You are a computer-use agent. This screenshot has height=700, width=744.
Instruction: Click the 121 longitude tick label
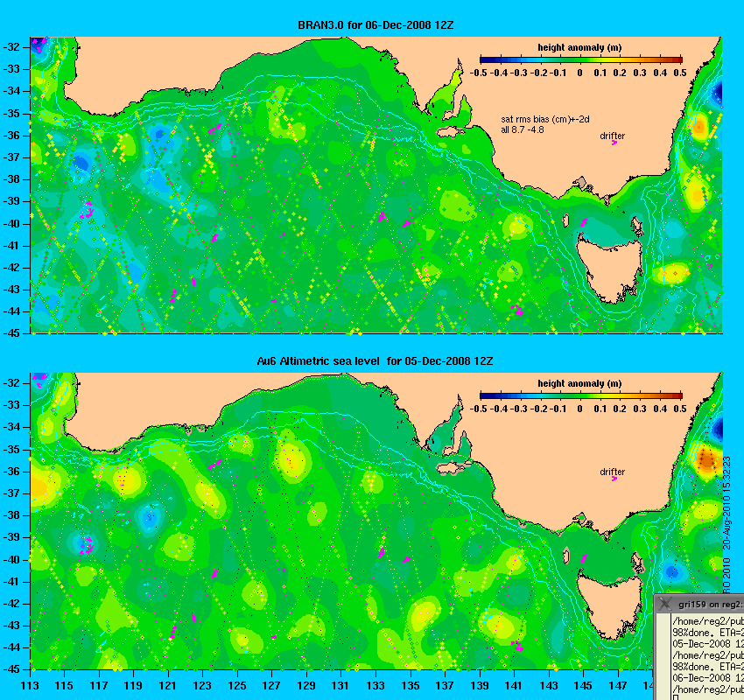coord(167,686)
